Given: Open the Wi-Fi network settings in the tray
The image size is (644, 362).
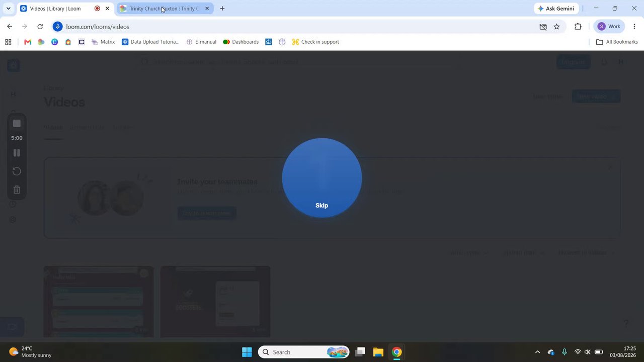Looking at the screenshot, I should coord(578,352).
